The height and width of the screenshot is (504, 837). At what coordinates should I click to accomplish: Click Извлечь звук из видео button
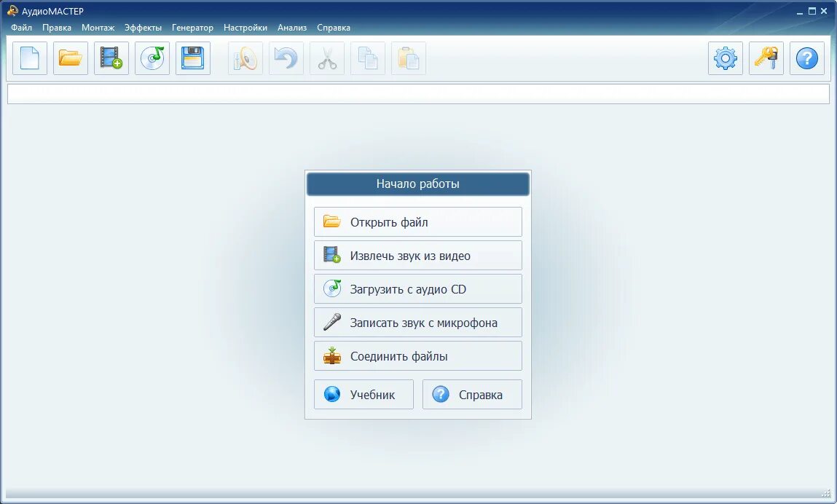418,256
